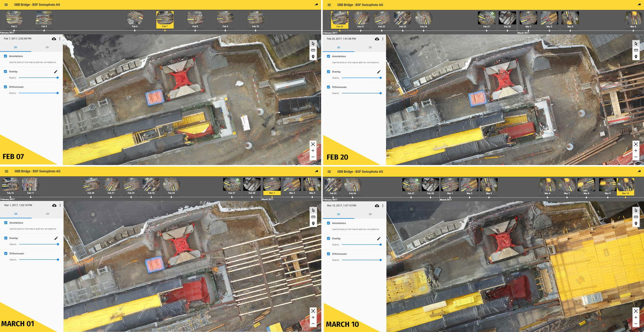Open three-dot options menu in March 01 panel

60,205
